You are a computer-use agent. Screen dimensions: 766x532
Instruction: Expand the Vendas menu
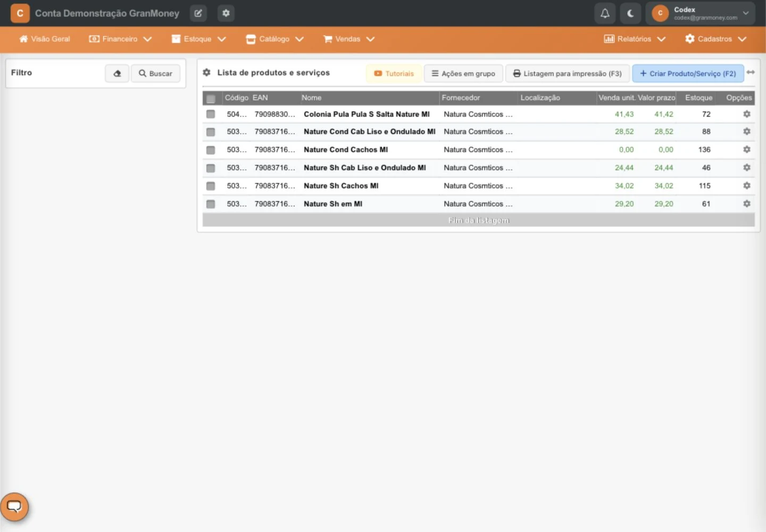coord(349,39)
